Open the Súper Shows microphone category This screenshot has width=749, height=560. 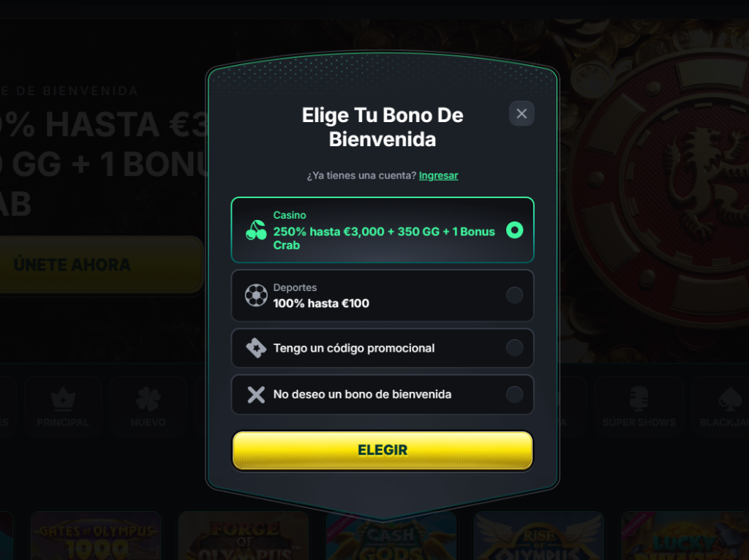(x=639, y=406)
